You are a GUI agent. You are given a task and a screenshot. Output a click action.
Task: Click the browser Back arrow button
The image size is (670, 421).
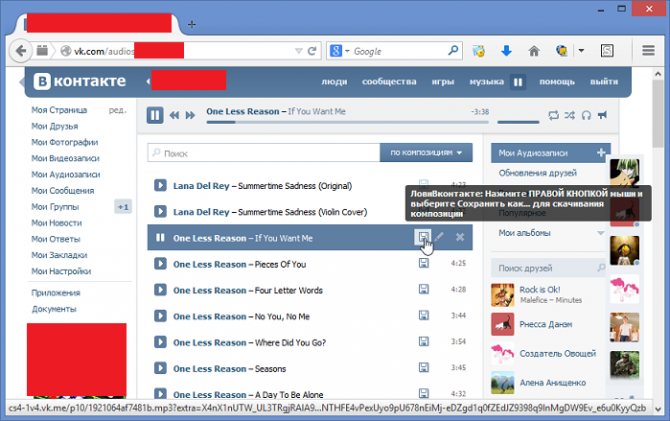point(20,51)
